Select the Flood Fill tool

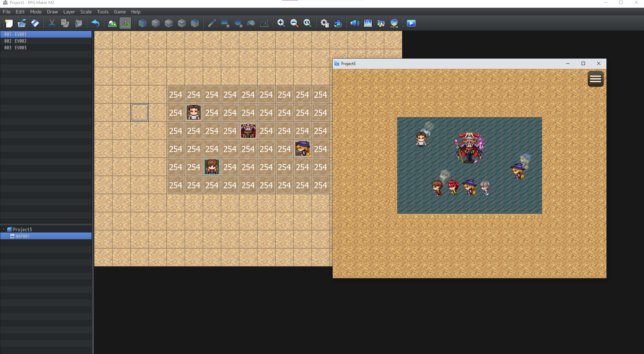251,23
